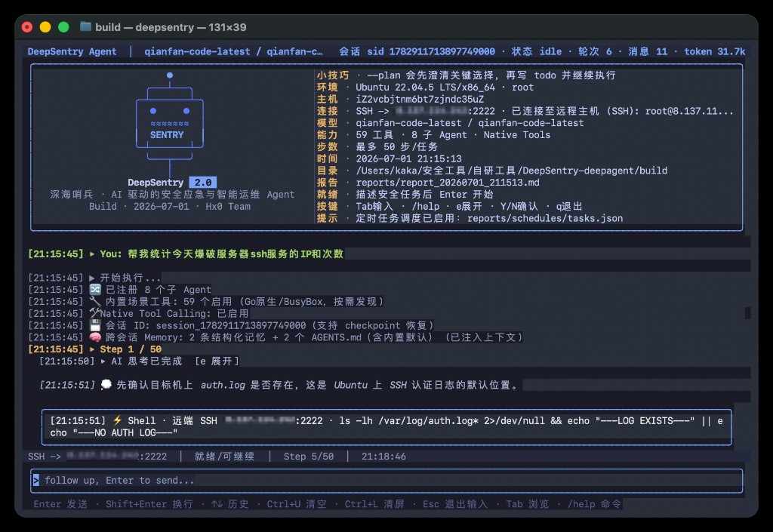Click the 2.0 version badge

click(x=202, y=183)
